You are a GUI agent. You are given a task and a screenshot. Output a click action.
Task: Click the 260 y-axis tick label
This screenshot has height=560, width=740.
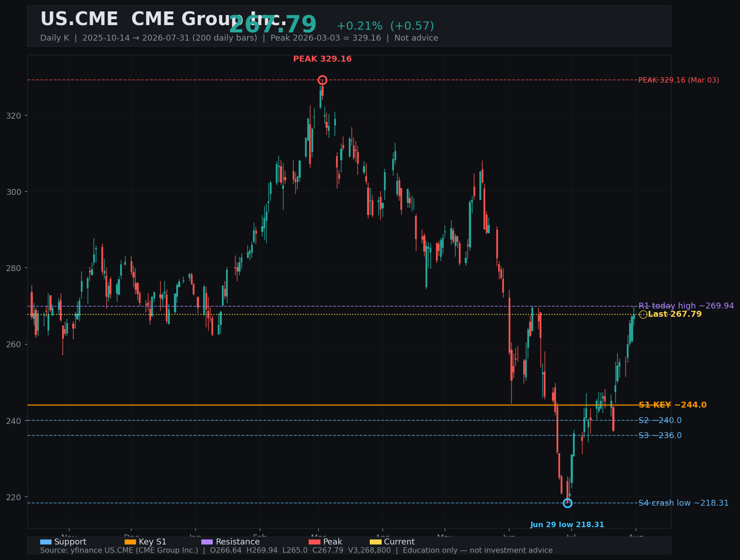tap(14, 344)
